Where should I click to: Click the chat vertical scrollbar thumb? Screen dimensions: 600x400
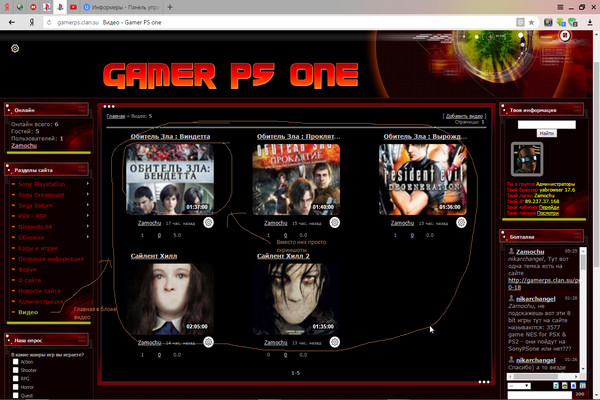583,262
